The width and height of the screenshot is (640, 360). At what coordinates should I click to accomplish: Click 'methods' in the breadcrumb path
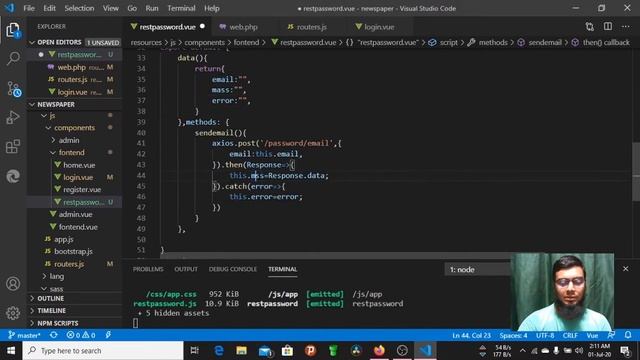(493, 42)
